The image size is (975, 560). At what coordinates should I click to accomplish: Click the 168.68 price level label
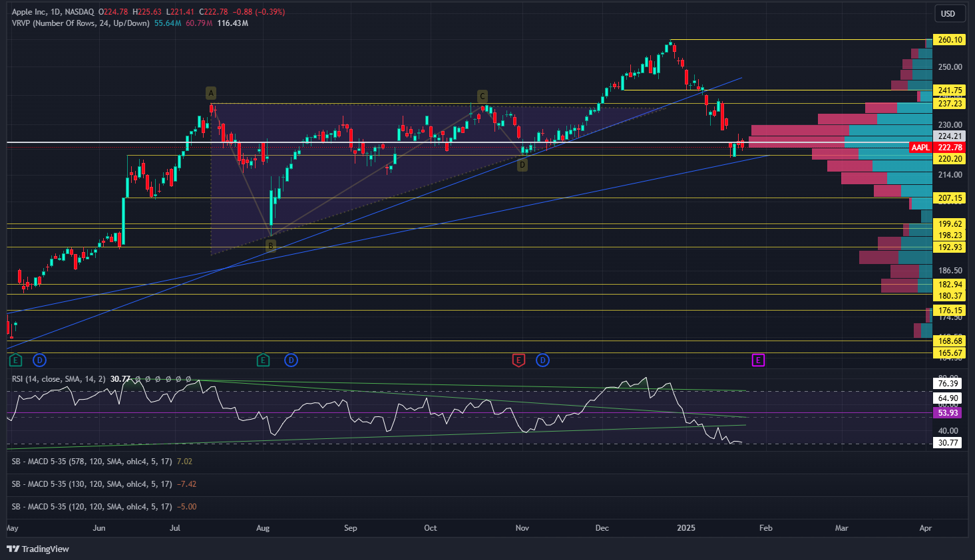point(950,341)
